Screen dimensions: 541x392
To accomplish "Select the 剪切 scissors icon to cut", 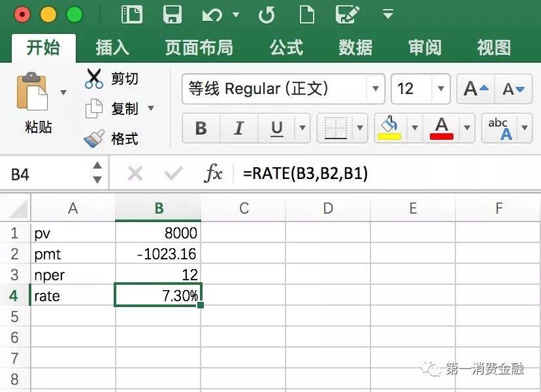I will pos(93,78).
